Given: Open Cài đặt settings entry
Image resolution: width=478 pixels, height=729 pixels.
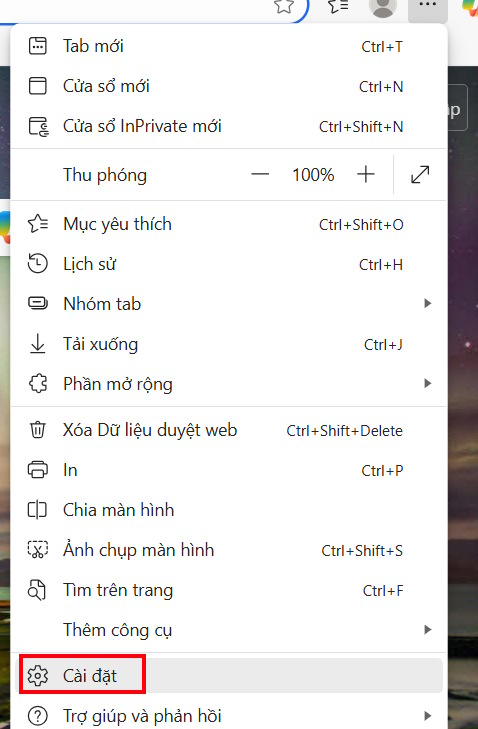Looking at the screenshot, I should pyautogui.click(x=228, y=676).
